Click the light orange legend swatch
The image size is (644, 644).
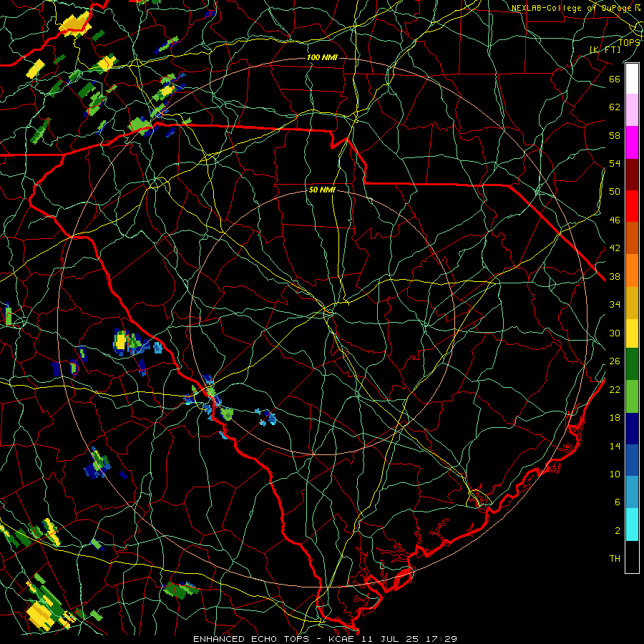[x=632, y=270]
